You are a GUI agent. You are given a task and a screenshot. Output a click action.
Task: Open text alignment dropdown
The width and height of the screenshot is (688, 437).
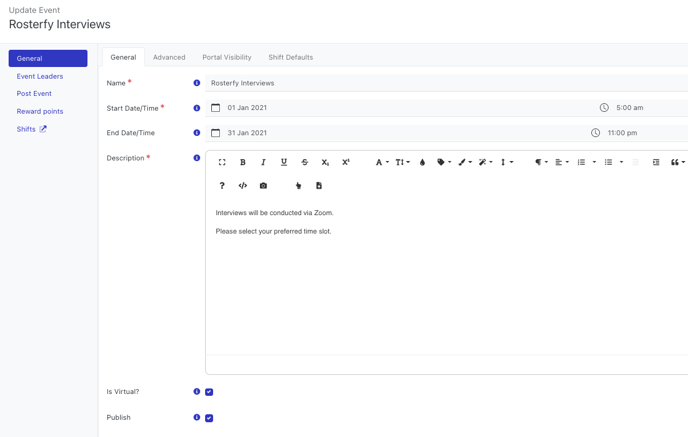click(x=562, y=162)
